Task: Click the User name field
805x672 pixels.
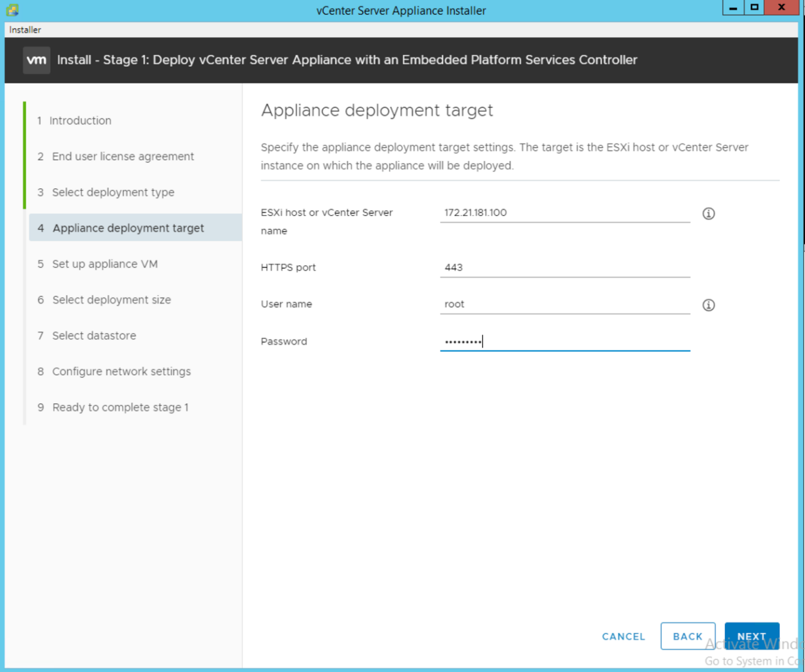Action: pos(564,304)
